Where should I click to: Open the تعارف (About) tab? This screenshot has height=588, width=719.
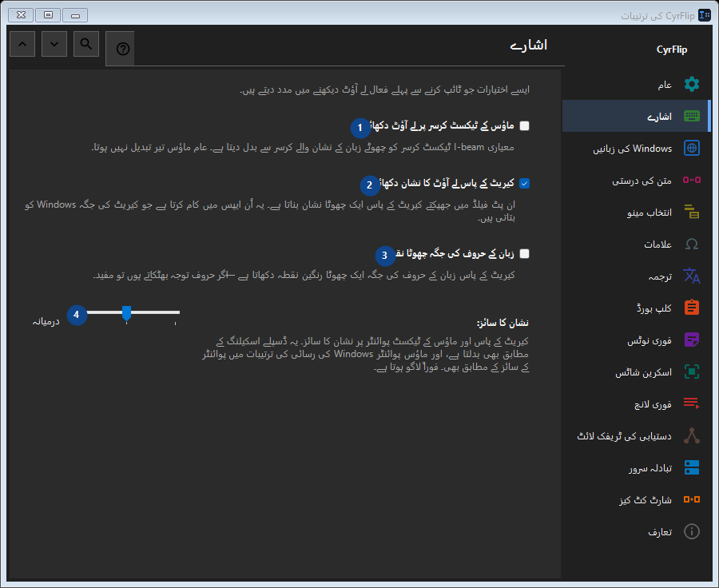pos(636,531)
